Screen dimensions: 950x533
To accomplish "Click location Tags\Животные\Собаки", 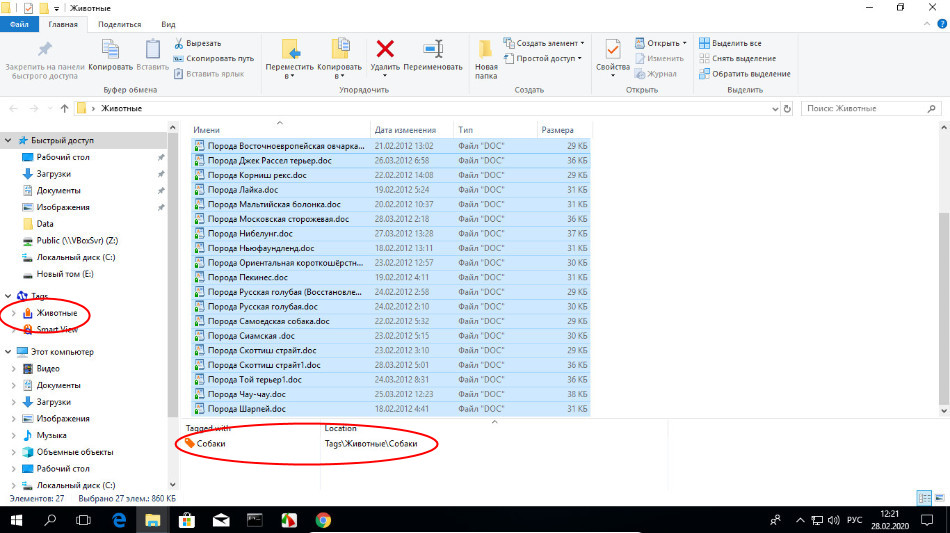I will click(x=371, y=443).
